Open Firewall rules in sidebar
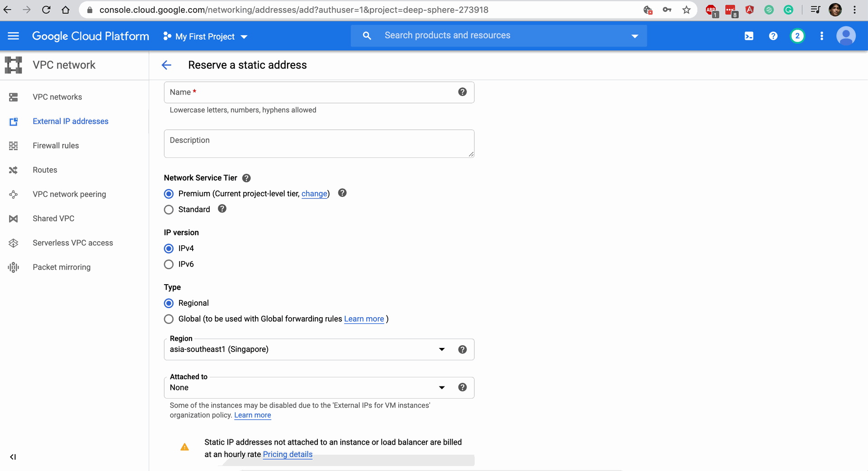This screenshot has width=868, height=471. point(56,146)
